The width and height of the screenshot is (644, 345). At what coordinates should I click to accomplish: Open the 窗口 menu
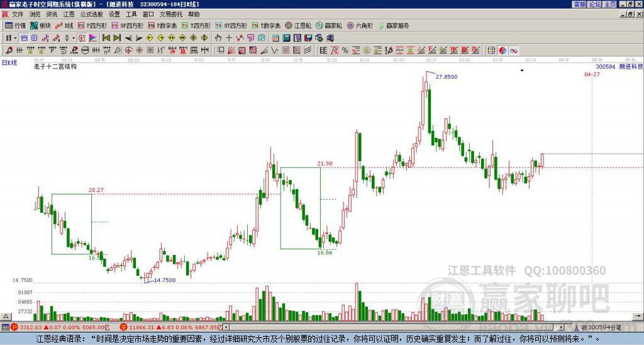pos(148,14)
